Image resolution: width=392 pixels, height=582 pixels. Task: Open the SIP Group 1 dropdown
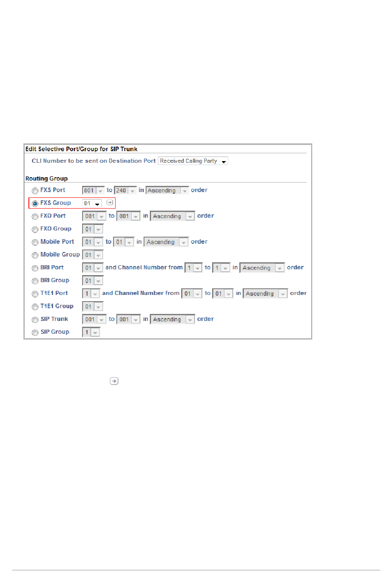pos(91,332)
